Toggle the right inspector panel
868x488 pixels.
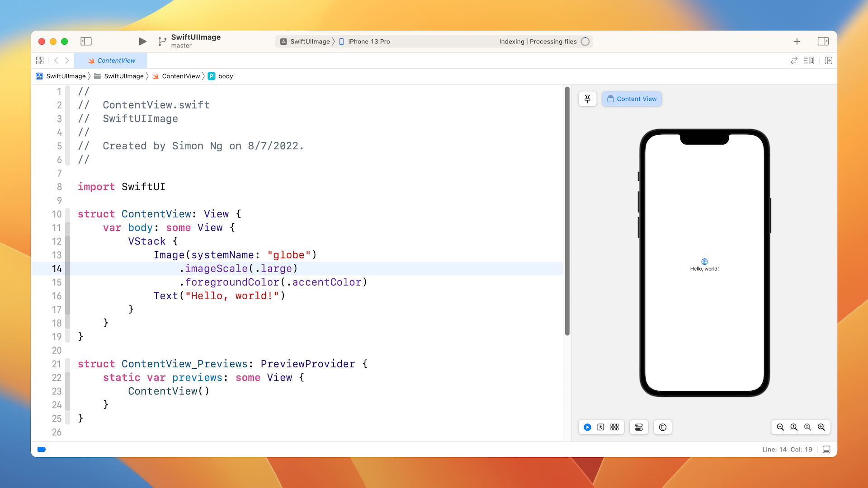click(x=823, y=41)
